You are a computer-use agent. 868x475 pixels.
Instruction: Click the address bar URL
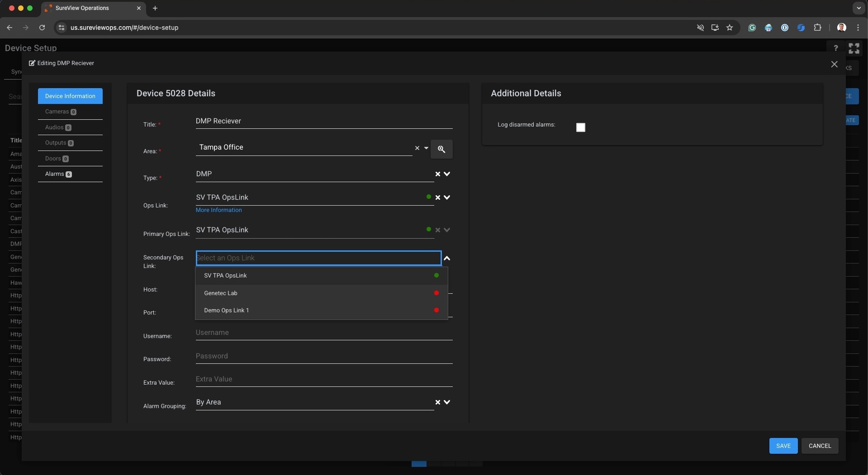coord(124,28)
